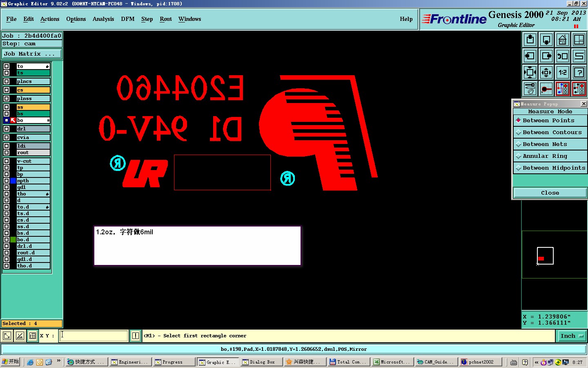Click the first icon left of X Y field

click(x=7, y=336)
